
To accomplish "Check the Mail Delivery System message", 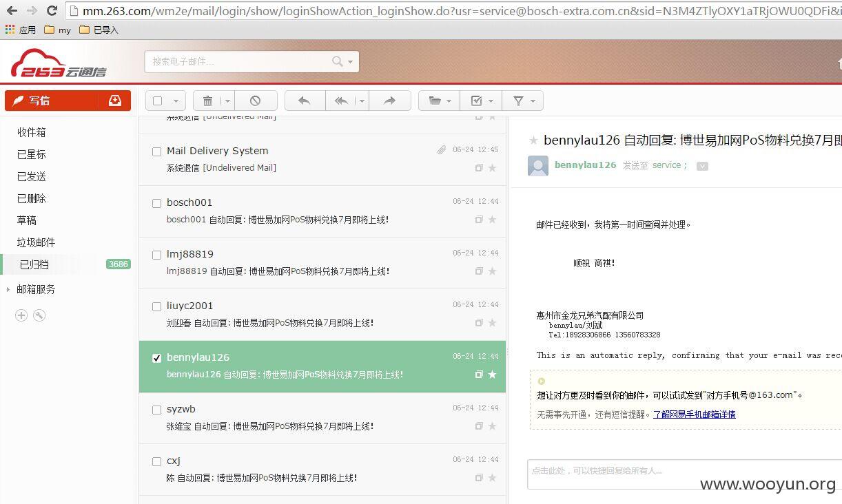I will point(156,151).
